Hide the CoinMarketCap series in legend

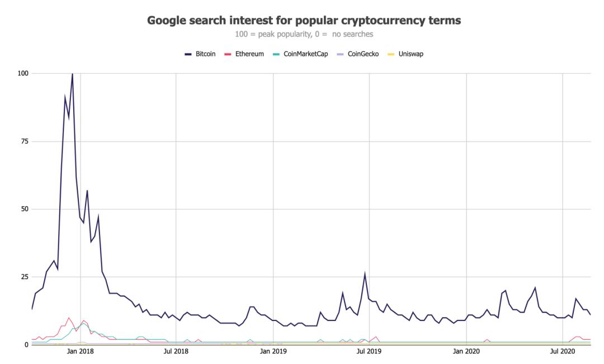[300, 54]
